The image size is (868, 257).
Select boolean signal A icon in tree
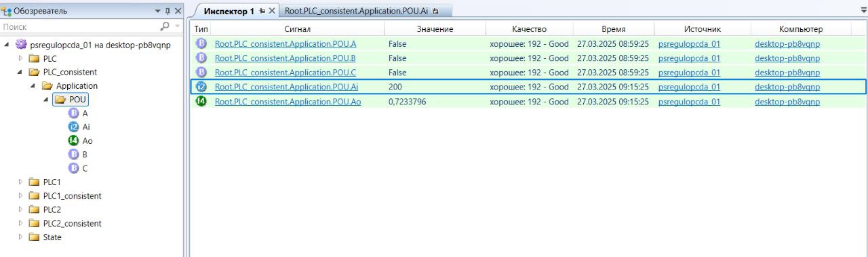tap(74, 113)
